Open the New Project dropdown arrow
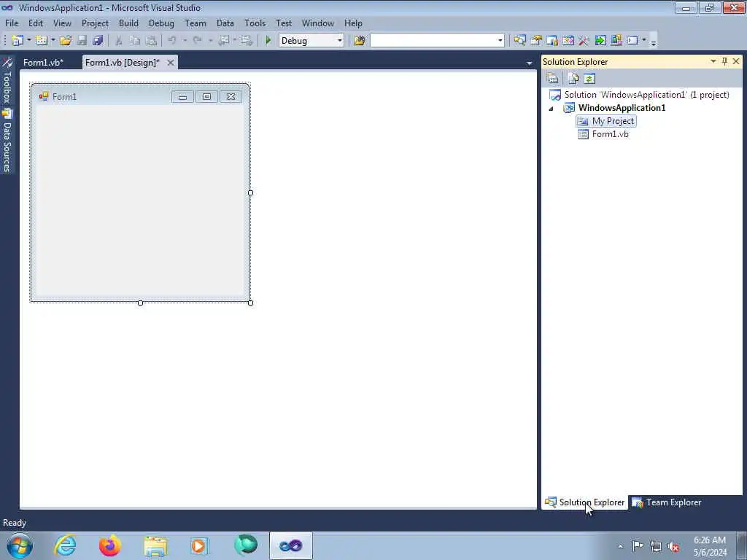Viewport: 747px width, 560px height. pos(28,41)
